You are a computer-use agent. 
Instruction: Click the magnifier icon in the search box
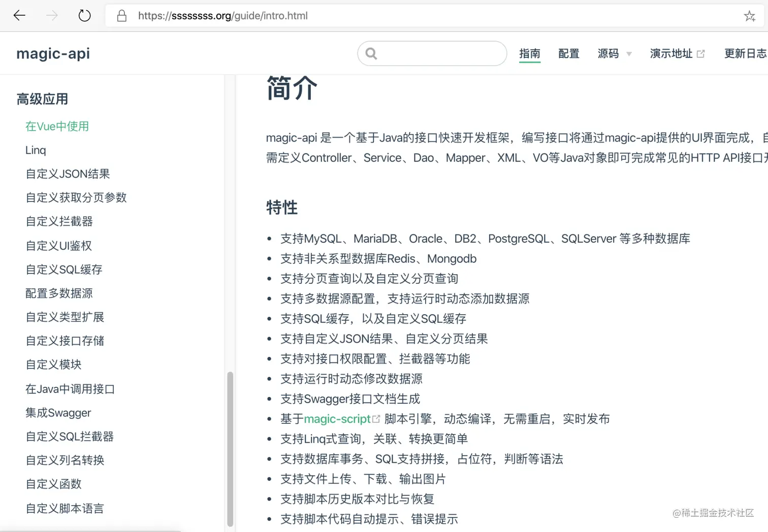[x=371, y=53]
